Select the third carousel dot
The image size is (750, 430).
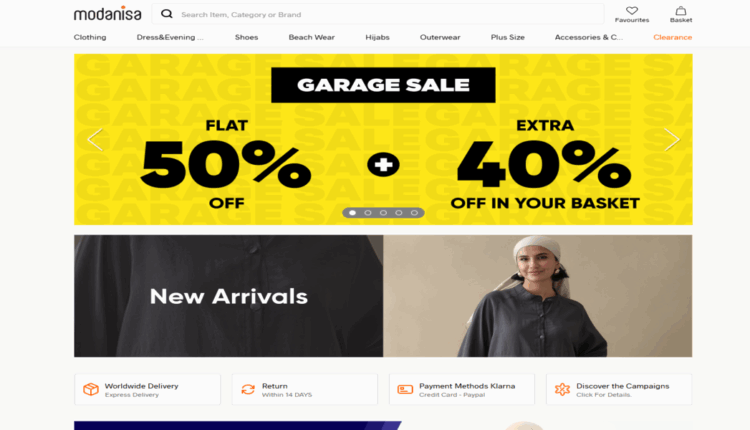383,213
